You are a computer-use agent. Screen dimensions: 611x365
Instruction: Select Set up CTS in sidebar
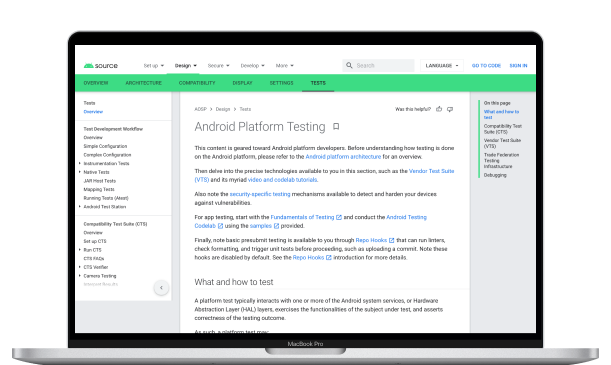click(x=95, y=241)
